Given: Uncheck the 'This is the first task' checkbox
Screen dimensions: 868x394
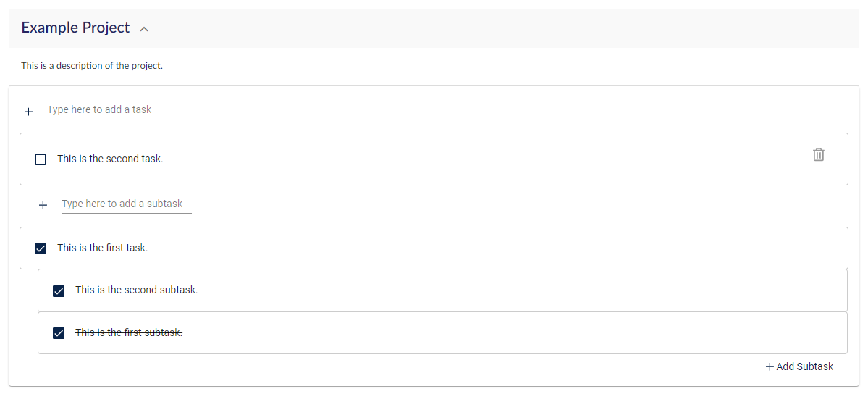Looking at the screenshot, I should (x=41, y=248).
